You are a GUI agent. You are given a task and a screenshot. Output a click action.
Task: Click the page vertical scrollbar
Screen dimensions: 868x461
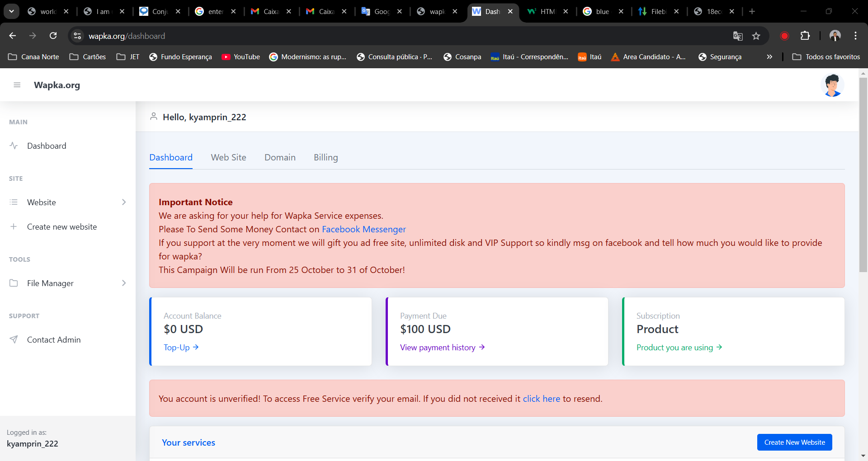point(863,175)
